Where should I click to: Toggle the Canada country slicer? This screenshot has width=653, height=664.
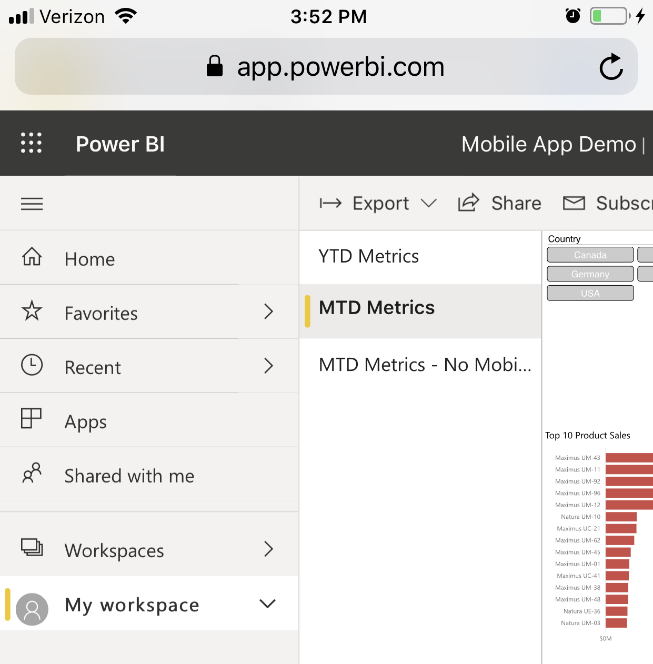point(590,255)
